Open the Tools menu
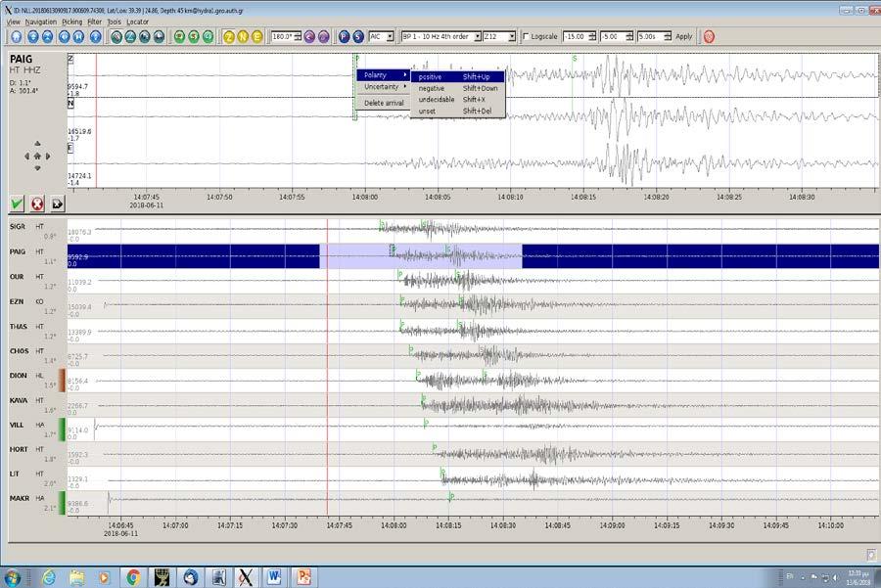Viewport: 881px width, 588px height. point(115,22)
